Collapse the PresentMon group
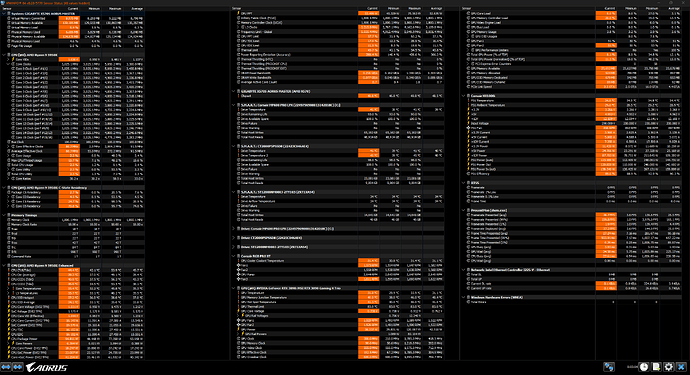 (x=463, y=210)
